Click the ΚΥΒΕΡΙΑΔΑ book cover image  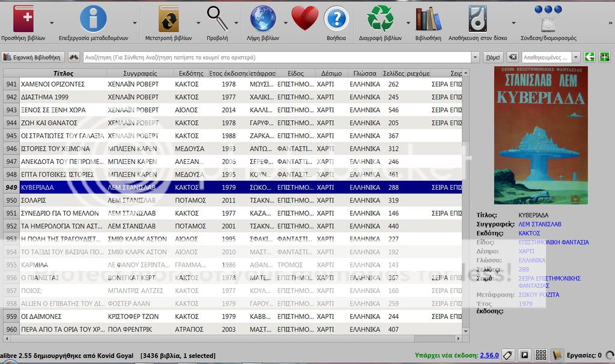(x=541, y=135)
